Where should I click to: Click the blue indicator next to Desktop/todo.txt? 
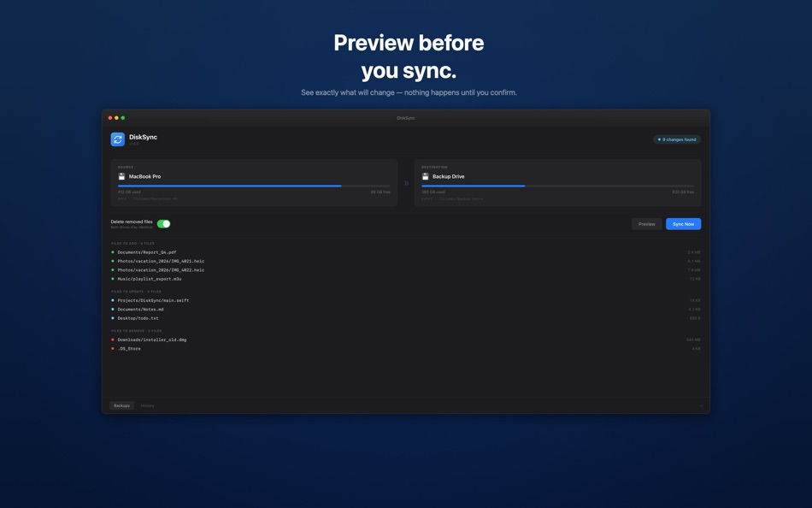pyautogui.click(x=113, y=316)
